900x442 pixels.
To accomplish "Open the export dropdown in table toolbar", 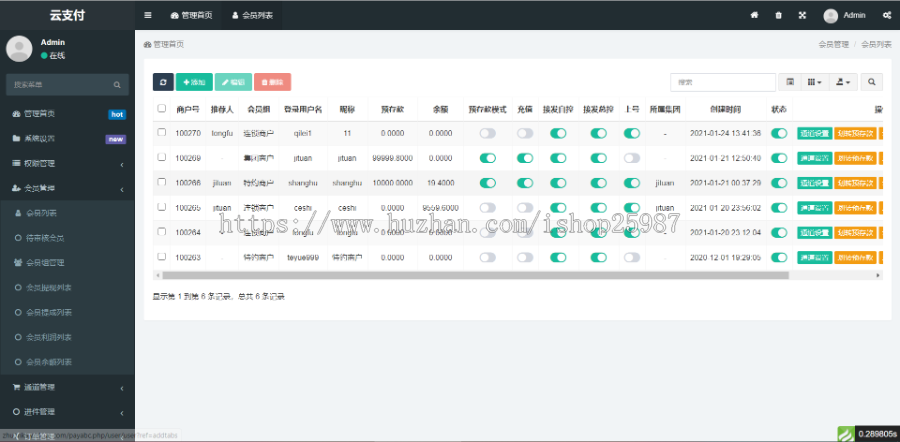I will (844, 82).
